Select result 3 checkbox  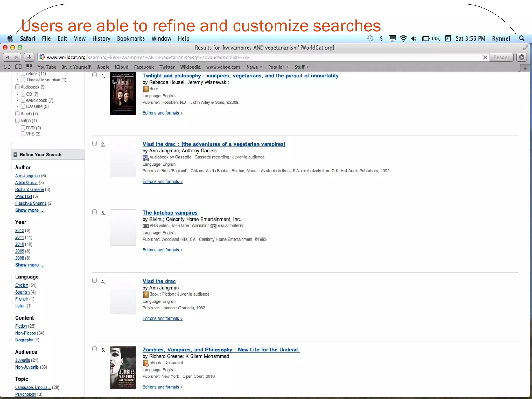pyautogui.click(x=95, y=212)
